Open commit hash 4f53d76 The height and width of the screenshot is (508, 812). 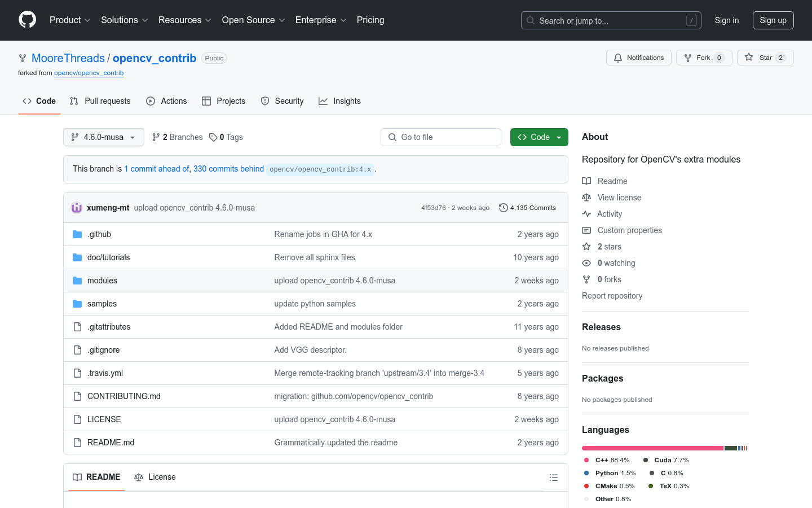434,208
